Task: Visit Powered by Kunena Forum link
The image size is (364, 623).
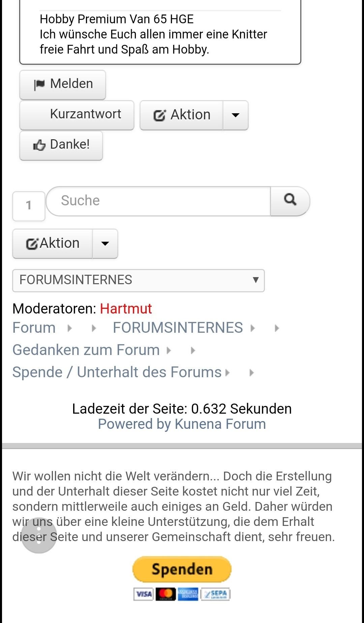Action: click(182, 424)
